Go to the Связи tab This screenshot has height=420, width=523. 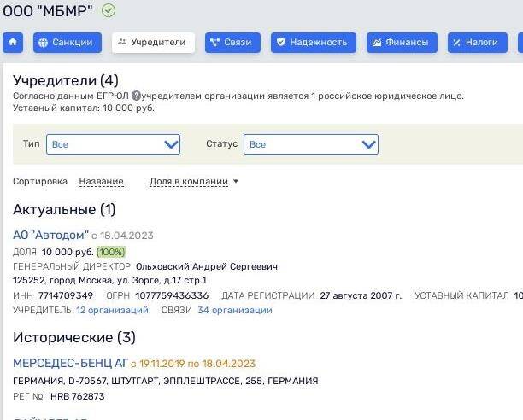click(x=232, y=42)
